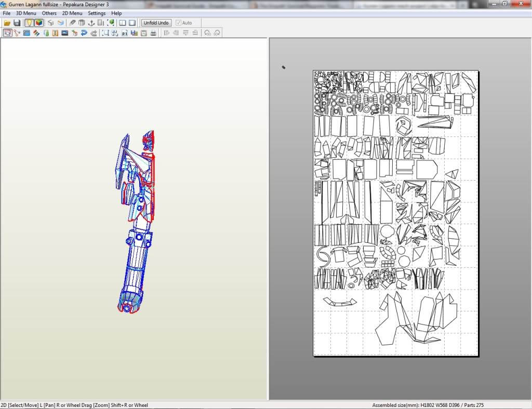
Task: Toggle the light bulb lighting button
Action: (29, 23)
